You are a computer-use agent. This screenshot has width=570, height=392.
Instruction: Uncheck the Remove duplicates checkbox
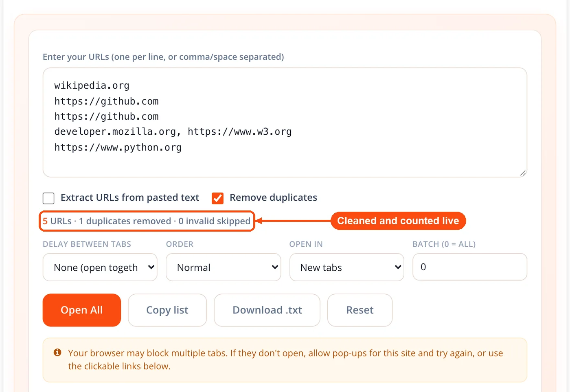coord(217,198)
